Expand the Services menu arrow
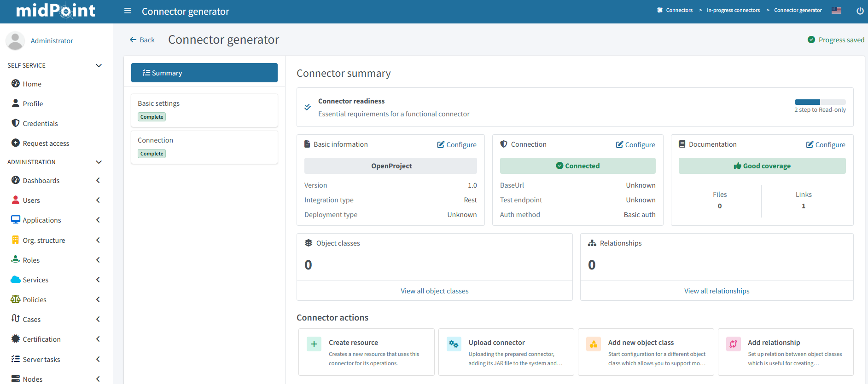Viewport: 868px width, 384px height. click(x=98, y=280)
